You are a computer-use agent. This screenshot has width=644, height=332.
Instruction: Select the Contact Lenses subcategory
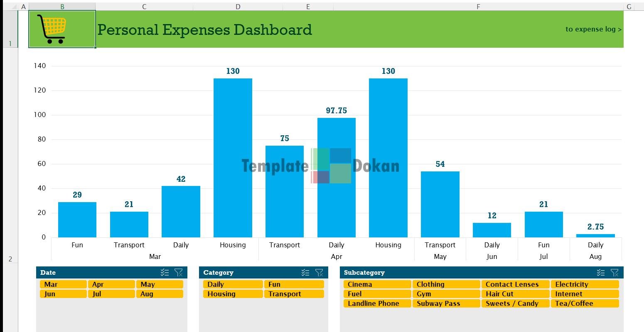coord(515,284)
